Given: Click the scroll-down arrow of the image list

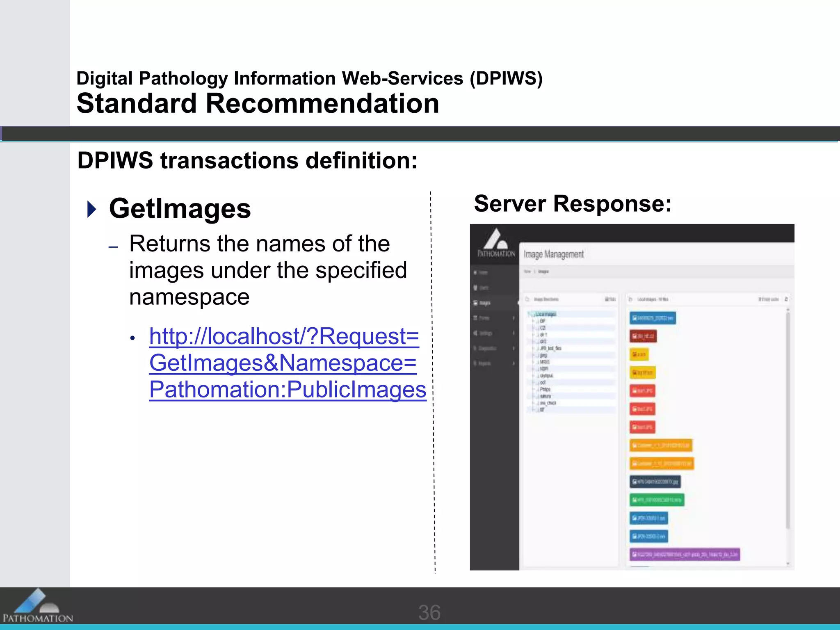Looking at the screenshot, I should point(787,564).
